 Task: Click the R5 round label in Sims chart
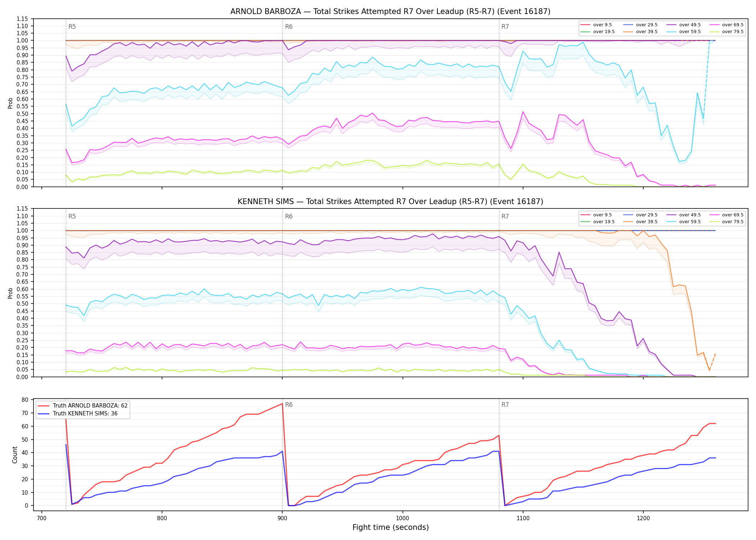point(72,216)
